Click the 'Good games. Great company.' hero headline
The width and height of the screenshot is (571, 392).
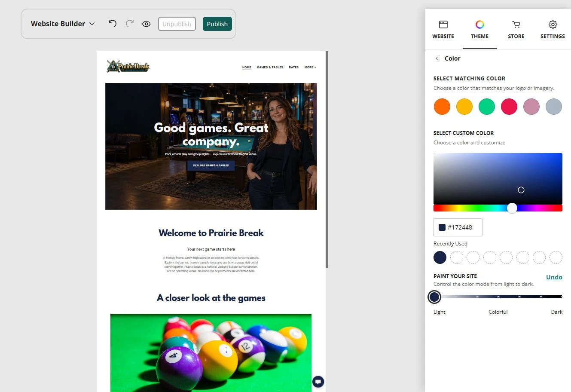pos(211,135)
